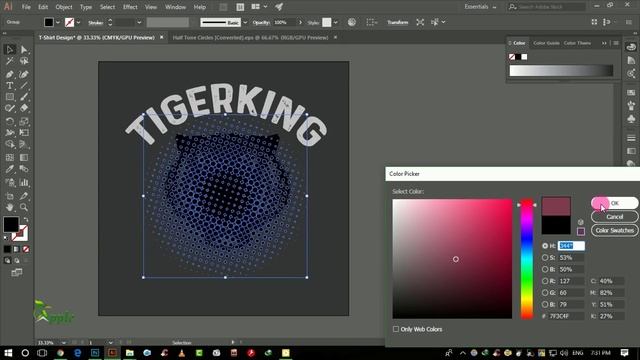This screenshot has width=640, height=360.
Task: Select the brightness radio button showing 50%
Action: tap(545, 269)
